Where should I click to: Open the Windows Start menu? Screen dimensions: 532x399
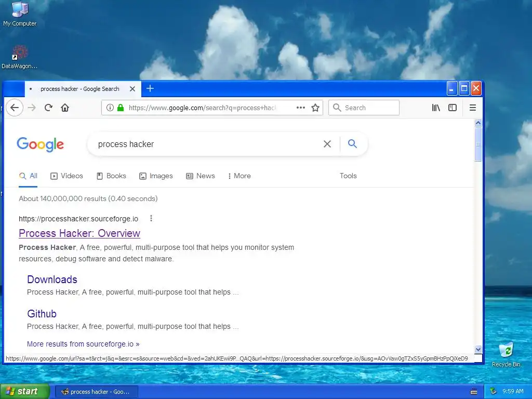click(25, 392)
